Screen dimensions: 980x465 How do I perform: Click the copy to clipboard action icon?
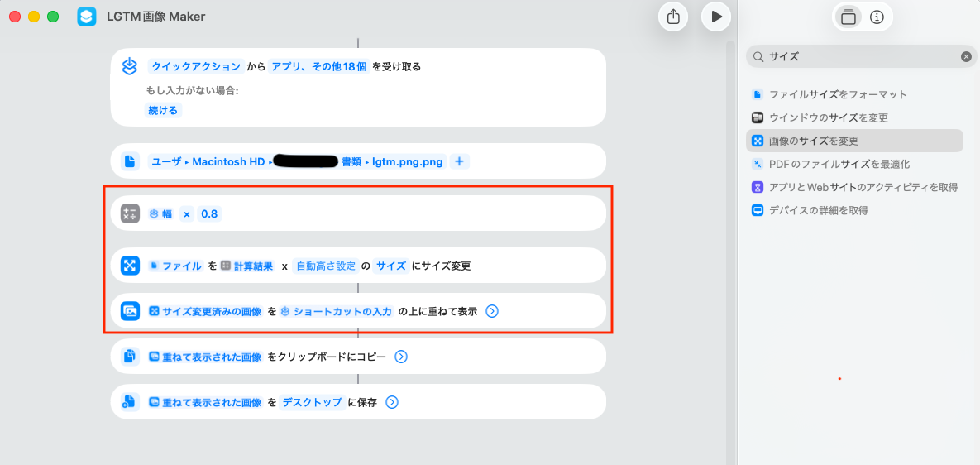pos(129,357)
